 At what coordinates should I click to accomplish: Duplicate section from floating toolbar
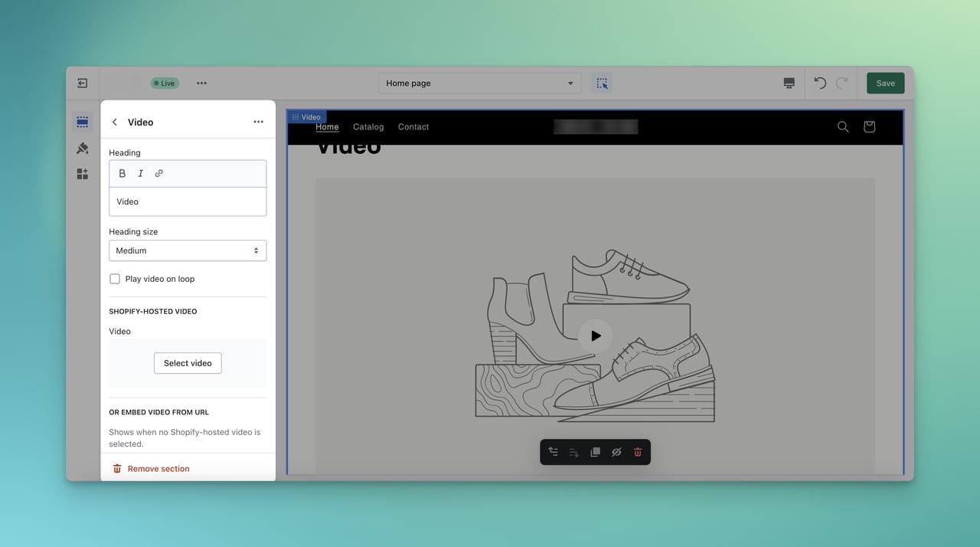(x=595, y=452)
